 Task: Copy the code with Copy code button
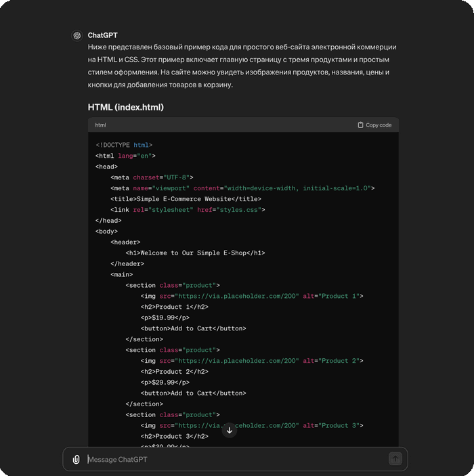[374, 125]
